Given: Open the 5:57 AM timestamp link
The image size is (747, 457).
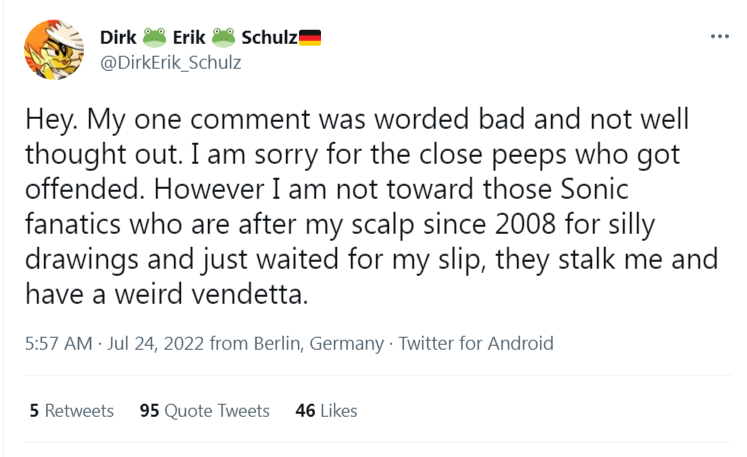Looking at the screenshot, I should 59,344.
